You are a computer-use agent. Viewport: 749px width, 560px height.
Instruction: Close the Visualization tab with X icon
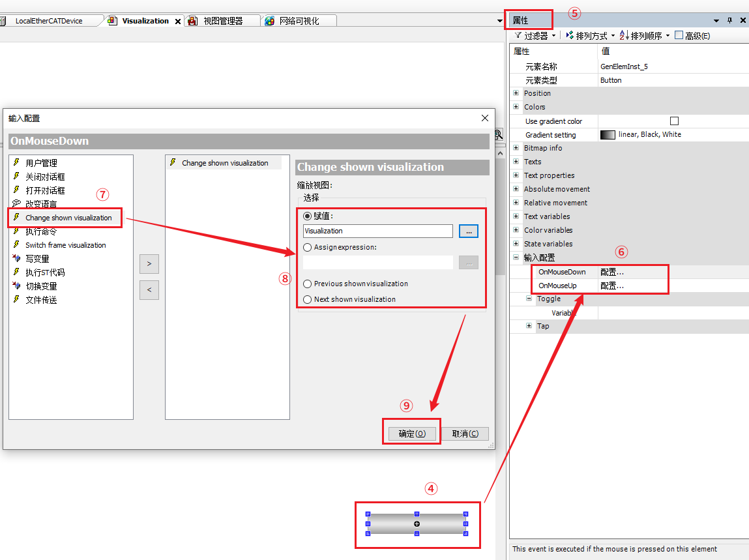tap(178, 22)
